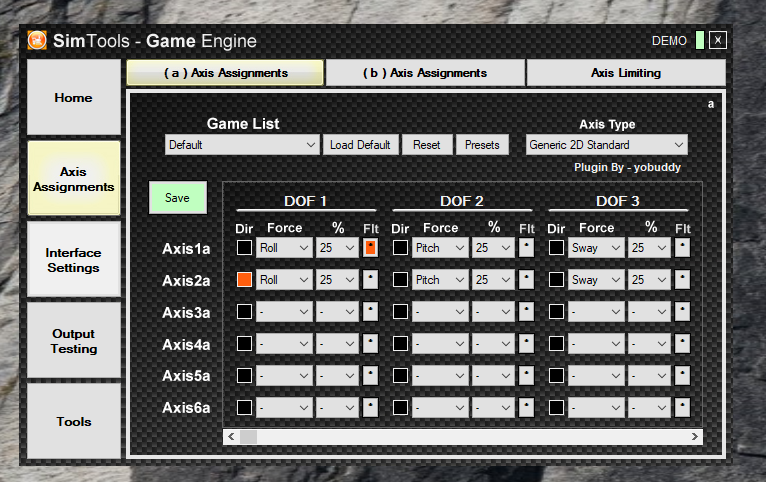
Task: Toggle the orange Axis2a DOF 1 Dir box
Action: [x=244, y=279]
